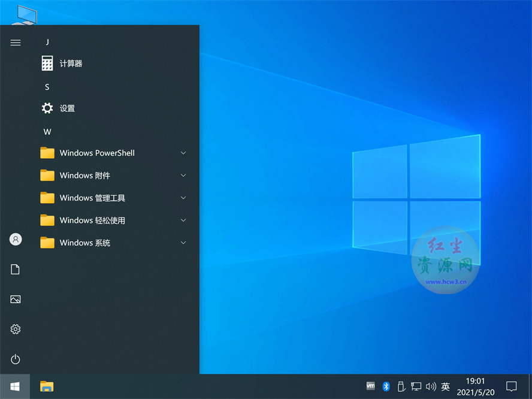Open Documents from the Start sidebar
The width and height of the screenshot is (532, 399).
pyautogui.click(x=16, y=270)
